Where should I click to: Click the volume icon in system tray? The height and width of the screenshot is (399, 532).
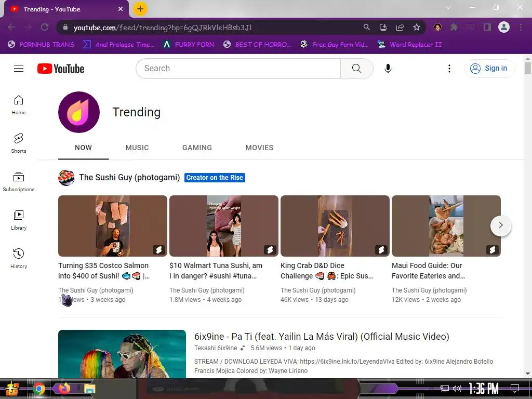click(x=457, y=389)
